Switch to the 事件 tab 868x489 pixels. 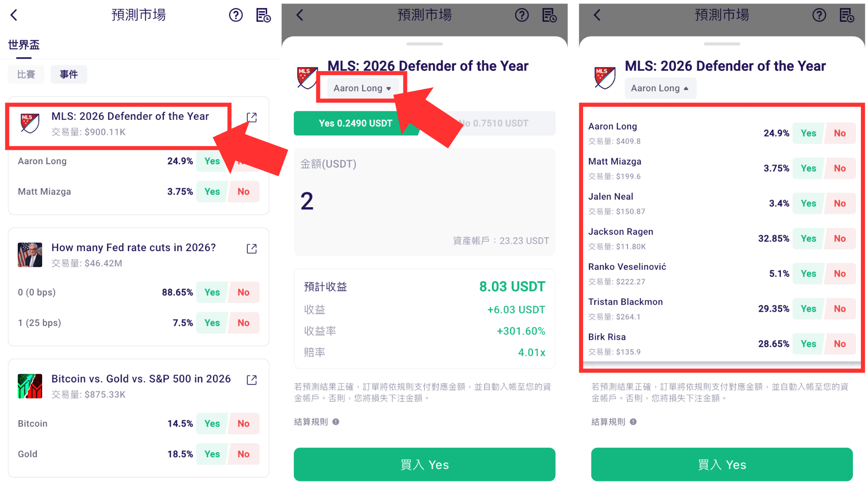point(69,74)
